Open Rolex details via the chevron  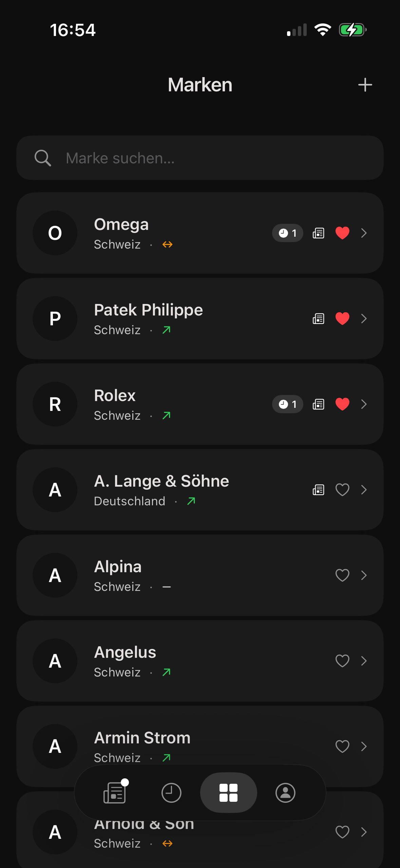click(364, 404)
